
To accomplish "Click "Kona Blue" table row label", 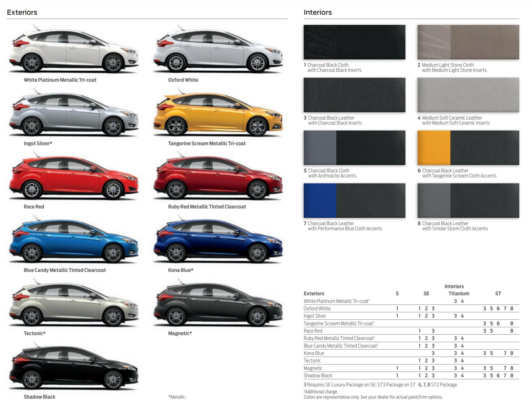I will 314,353.
